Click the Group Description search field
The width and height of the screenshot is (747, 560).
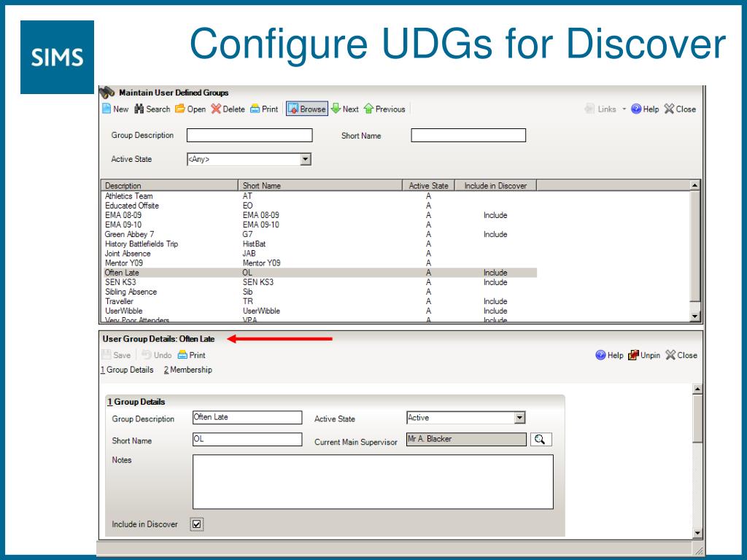pos(249,135)
